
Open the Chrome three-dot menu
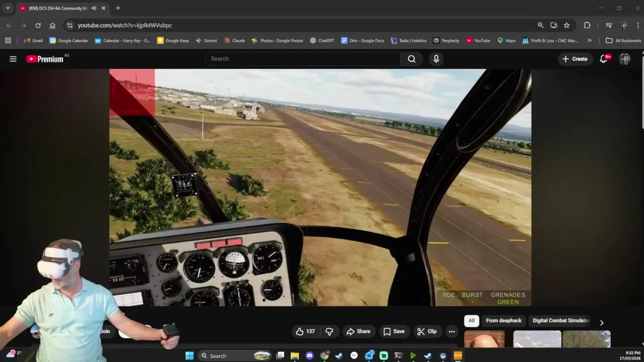point(637,25)
